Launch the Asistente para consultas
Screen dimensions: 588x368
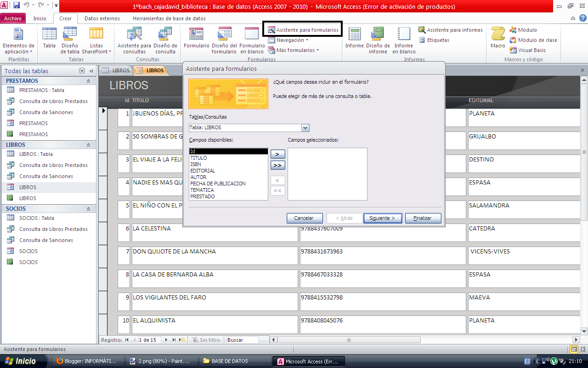click(134, 39)
